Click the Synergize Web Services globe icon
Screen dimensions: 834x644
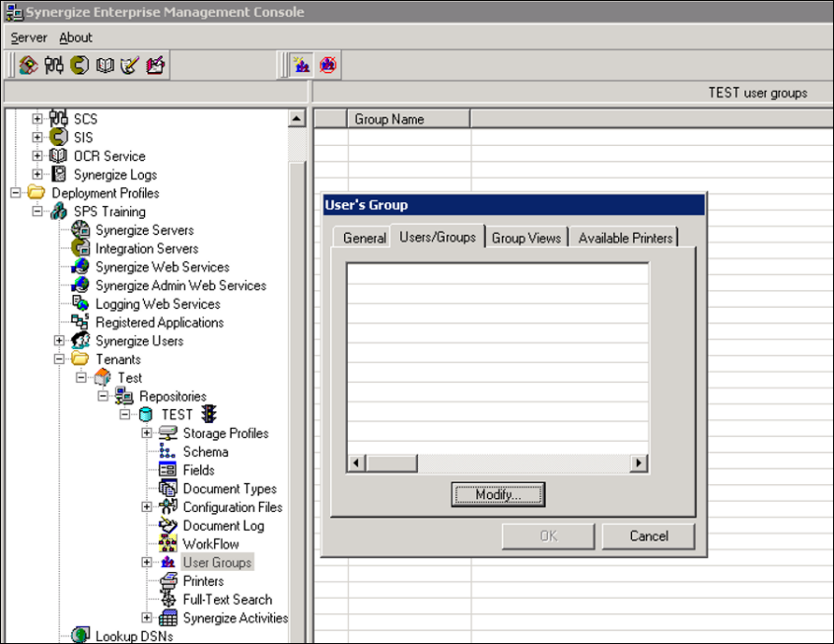(81, 266)
